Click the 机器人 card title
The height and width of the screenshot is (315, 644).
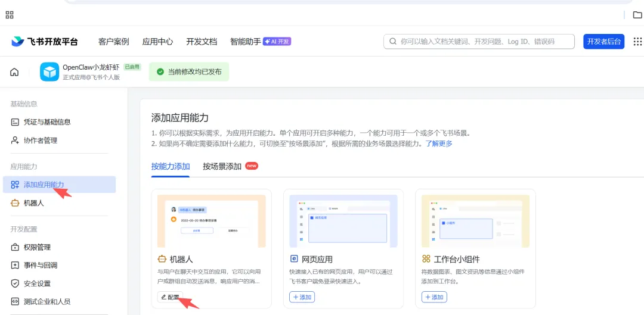pyautogui.click(x=181, y=259)
